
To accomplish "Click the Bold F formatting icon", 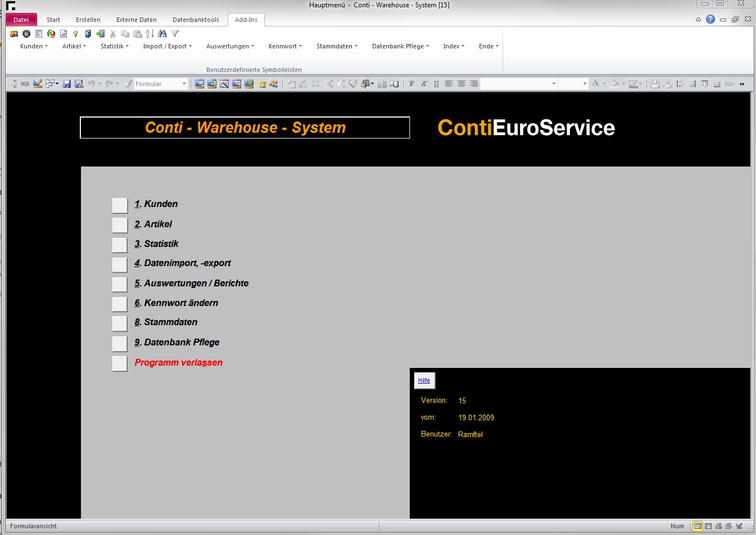I will point(412,84).
